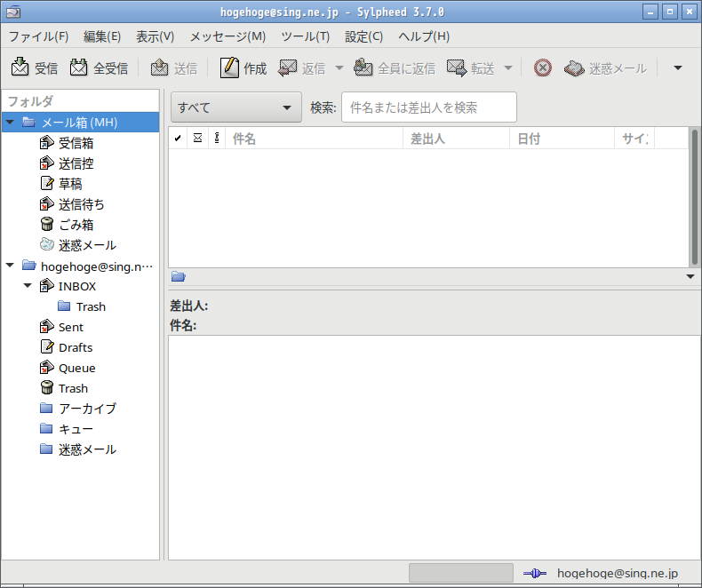Open the メッセージ(M) menu
This screenshot has height=588, width=702.
pyautogui.click(x=227, y=36)
